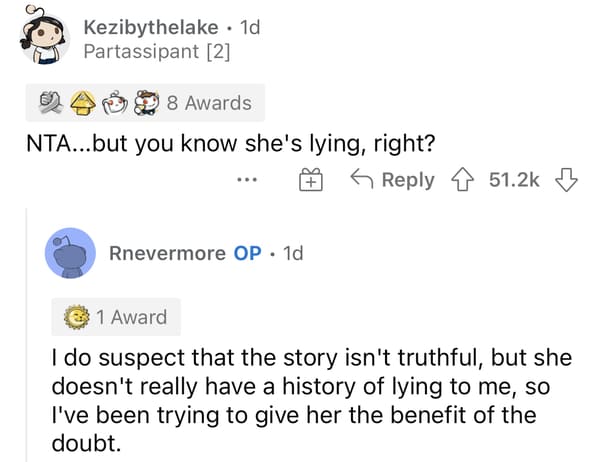
Task: Upvote Kezibythelake's comment
Action: click(463, 179)
